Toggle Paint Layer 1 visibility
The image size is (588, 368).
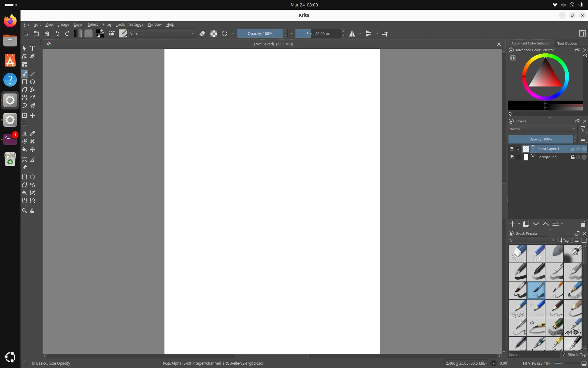click(x=512, y=149)
